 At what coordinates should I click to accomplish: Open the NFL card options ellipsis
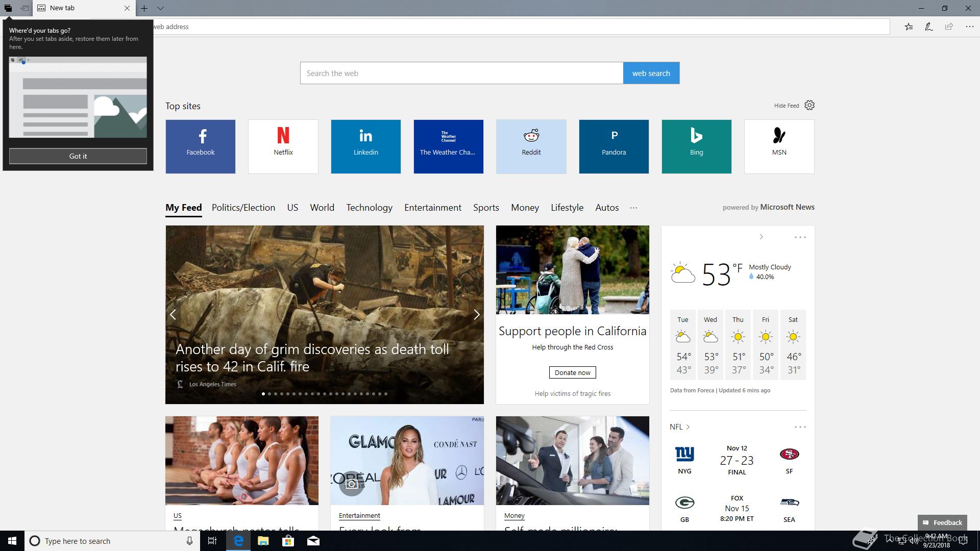pos(800,427)
